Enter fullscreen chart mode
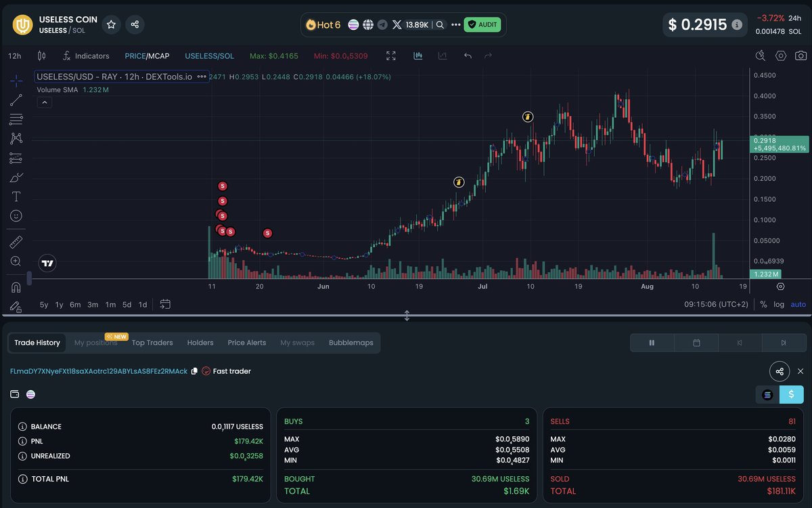The width and height of the screenshot is (812, 508). tap(391, 56)
